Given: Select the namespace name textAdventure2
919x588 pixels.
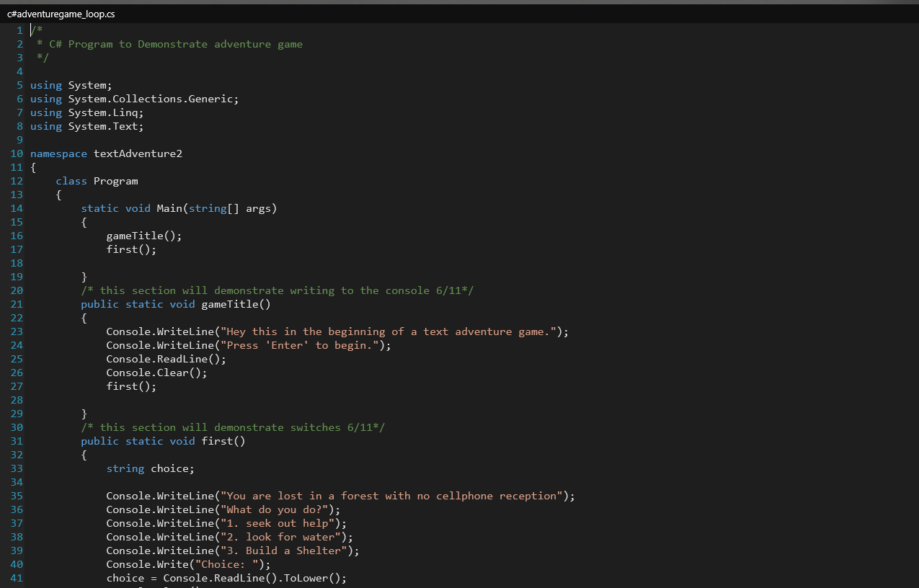Looking at the screenshot, I should [x=138, y=153].
